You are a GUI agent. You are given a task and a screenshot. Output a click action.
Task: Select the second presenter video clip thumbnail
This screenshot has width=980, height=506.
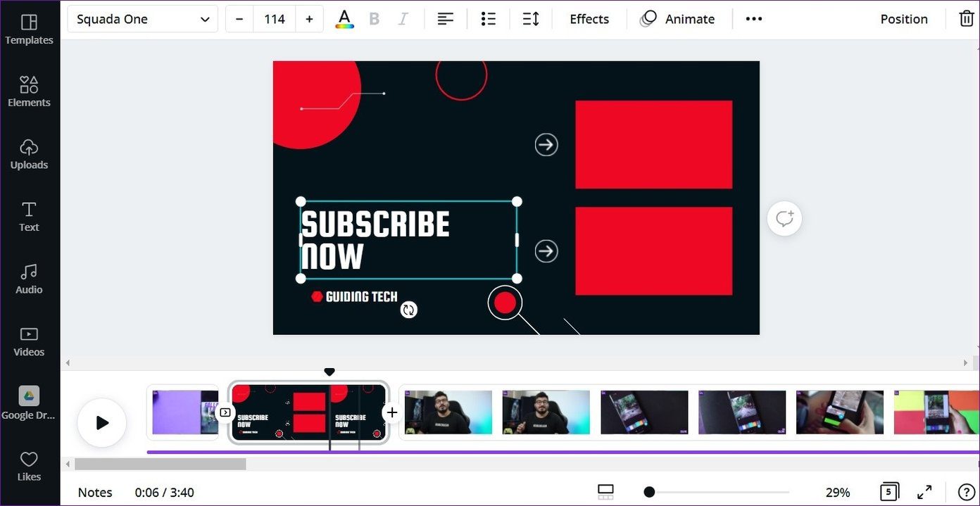pos(546,412)
